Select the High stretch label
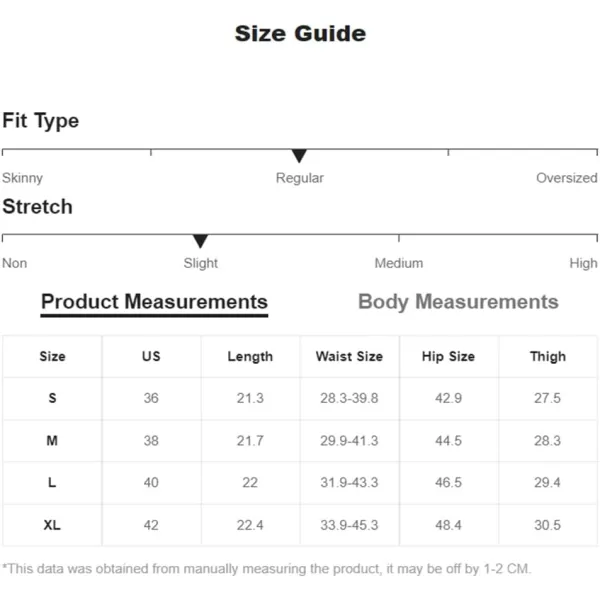Viewport: 600px width, 600px height. (x=583, y=263)
